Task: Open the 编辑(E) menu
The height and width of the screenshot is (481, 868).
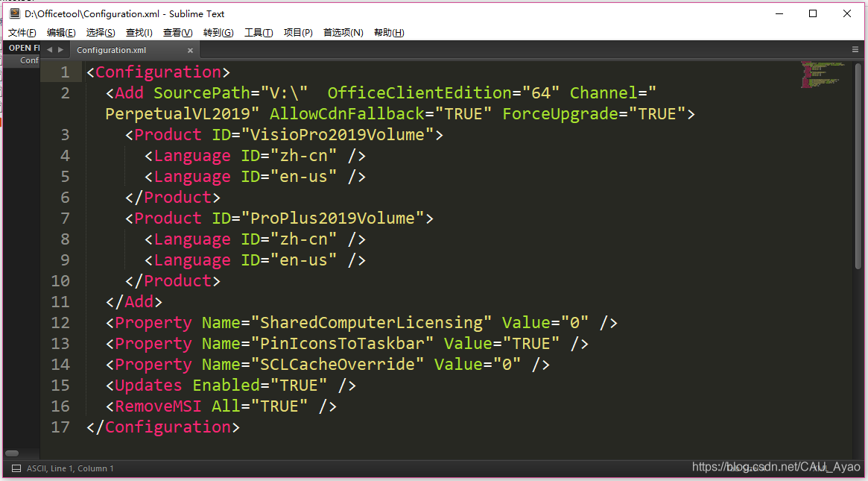Action: 61,33
